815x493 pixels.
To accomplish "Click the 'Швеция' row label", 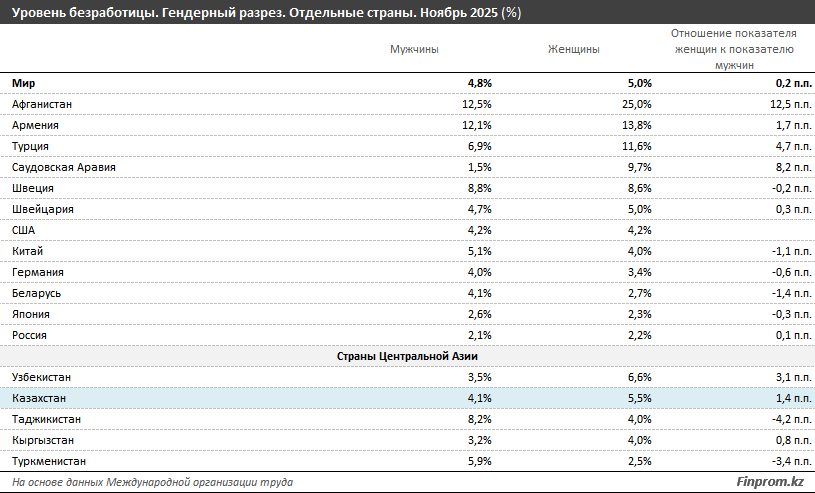I will tap(33, 188).
